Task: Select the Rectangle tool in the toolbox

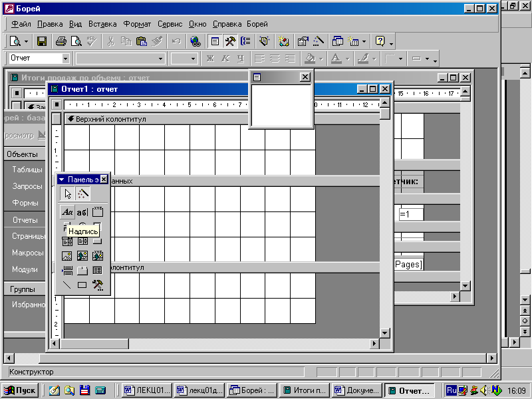Action: coord(82,285)
